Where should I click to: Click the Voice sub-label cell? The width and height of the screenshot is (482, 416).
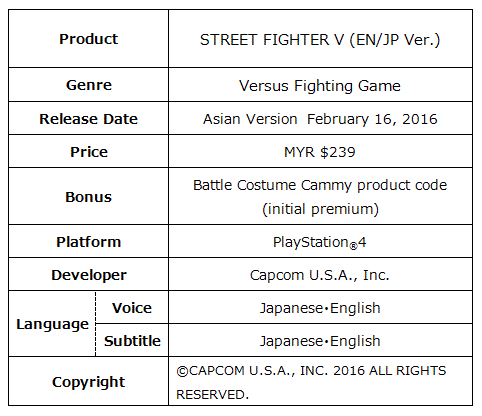point(132,307)
